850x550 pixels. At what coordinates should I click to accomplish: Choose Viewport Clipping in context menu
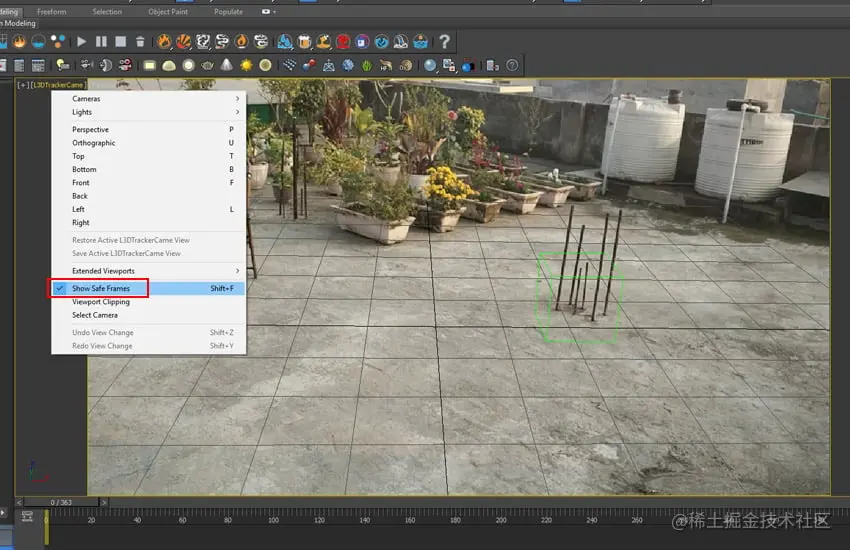coord(101,302)
